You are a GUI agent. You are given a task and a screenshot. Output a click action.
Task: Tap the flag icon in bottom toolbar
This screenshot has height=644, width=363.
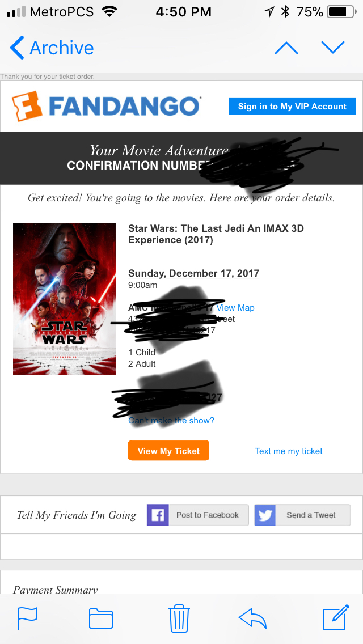(x=28, y=618)
